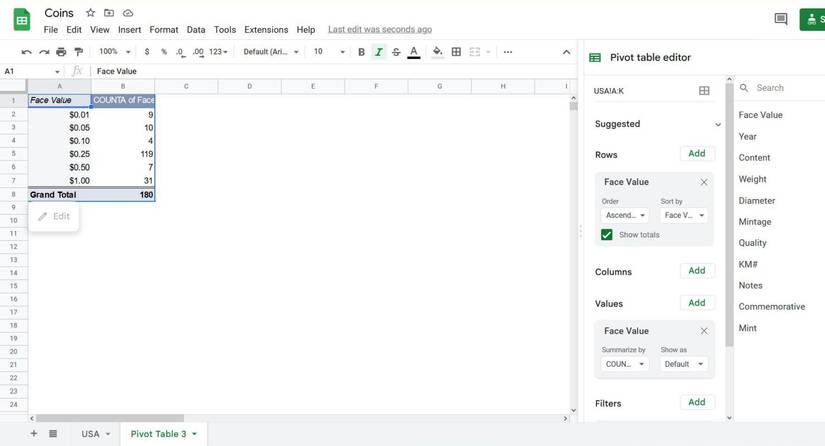Select column C header

coord(186,86)
